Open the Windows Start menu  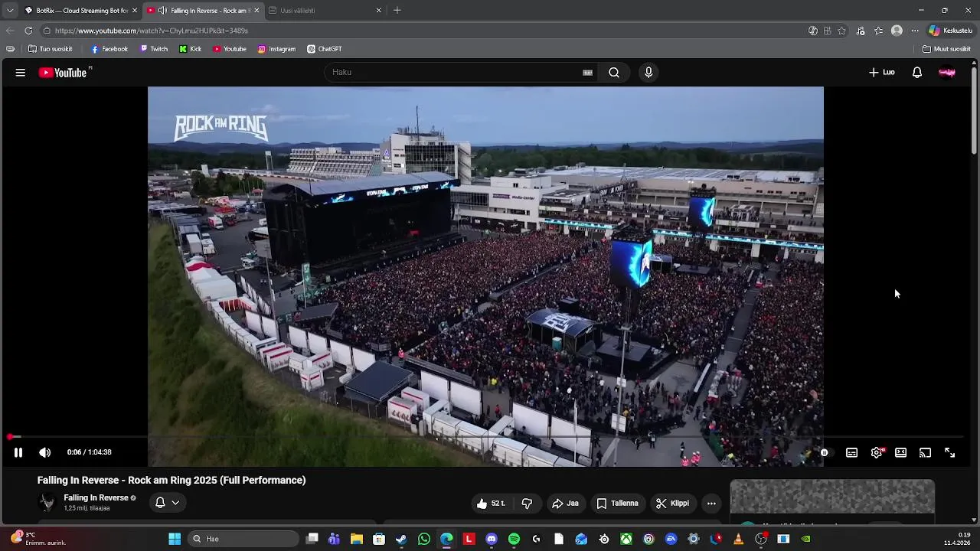point(175,539)
